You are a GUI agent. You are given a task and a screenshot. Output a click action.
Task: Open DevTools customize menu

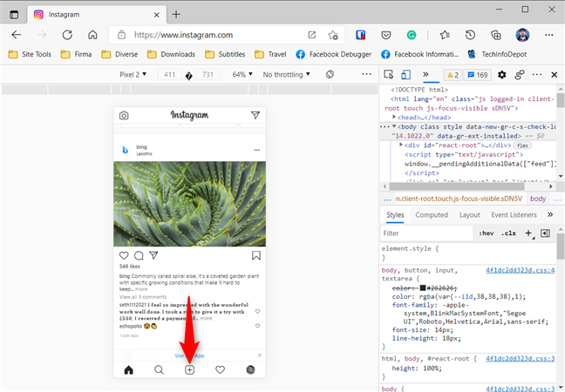coord(537,75)
